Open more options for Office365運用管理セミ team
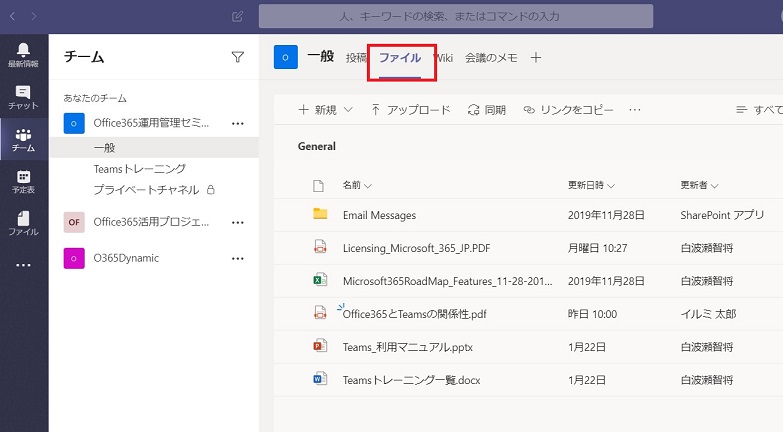This screenshot has width=783, height=432. coord(238,123)
